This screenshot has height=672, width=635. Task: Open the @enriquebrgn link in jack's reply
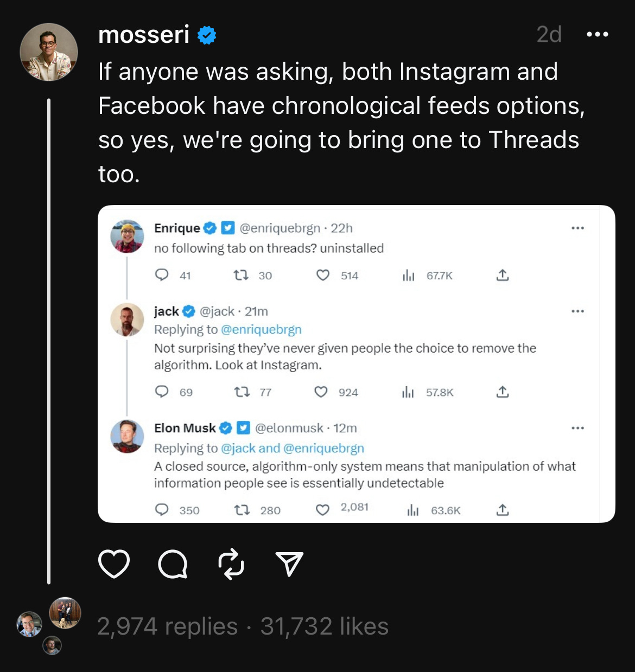[x=261, y=329]
